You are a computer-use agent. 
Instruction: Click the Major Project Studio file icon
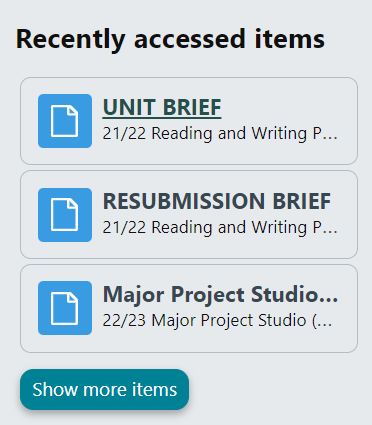65,308
